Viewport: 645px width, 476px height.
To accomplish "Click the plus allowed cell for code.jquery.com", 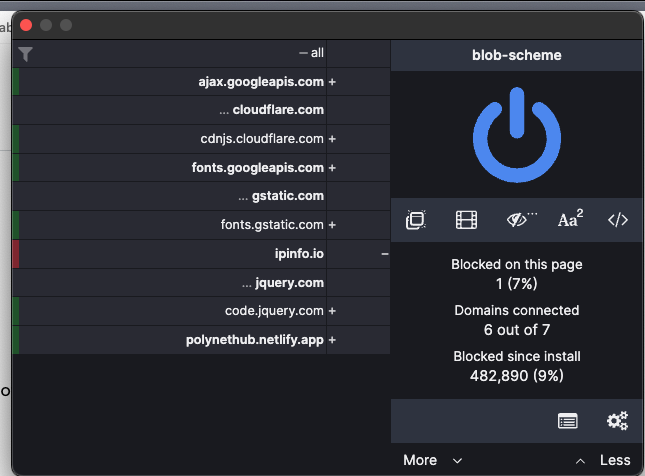I will coord(359,311).
